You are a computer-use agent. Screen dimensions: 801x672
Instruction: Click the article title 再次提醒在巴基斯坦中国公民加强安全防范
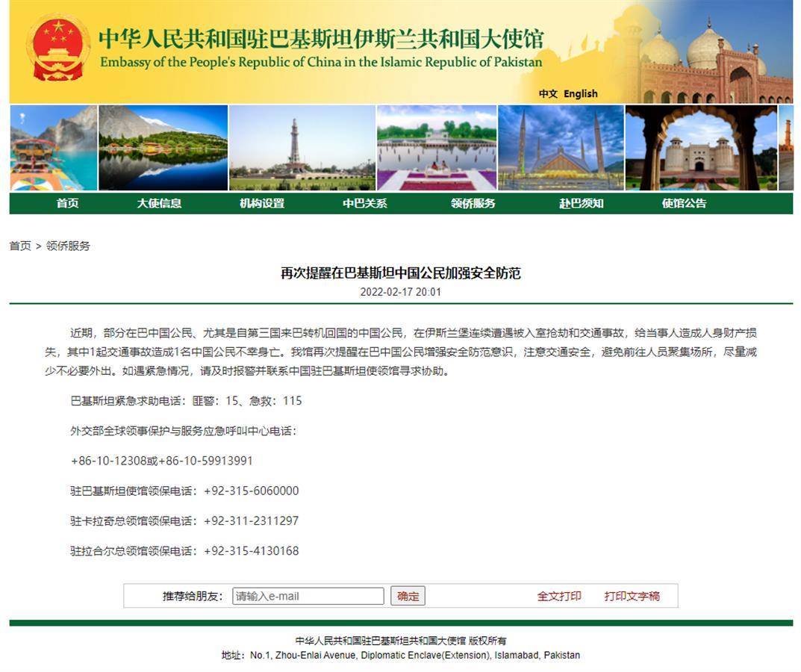pos(400,273)
